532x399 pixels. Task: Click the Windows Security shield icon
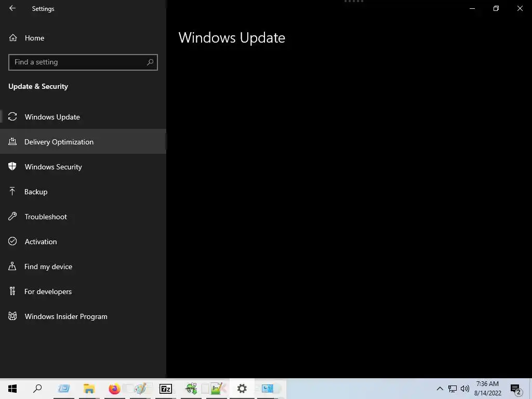pyautogui.click(x=12, y=166)
